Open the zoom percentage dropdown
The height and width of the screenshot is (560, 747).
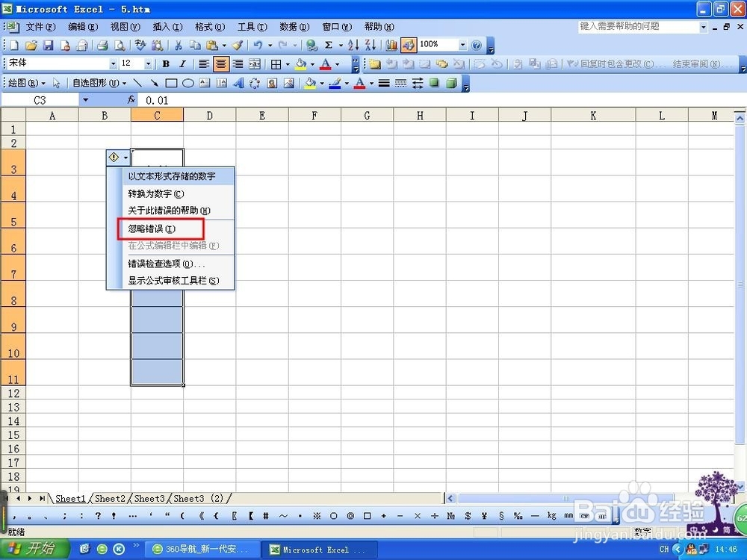pyautogui.click(x=462, y=46)
